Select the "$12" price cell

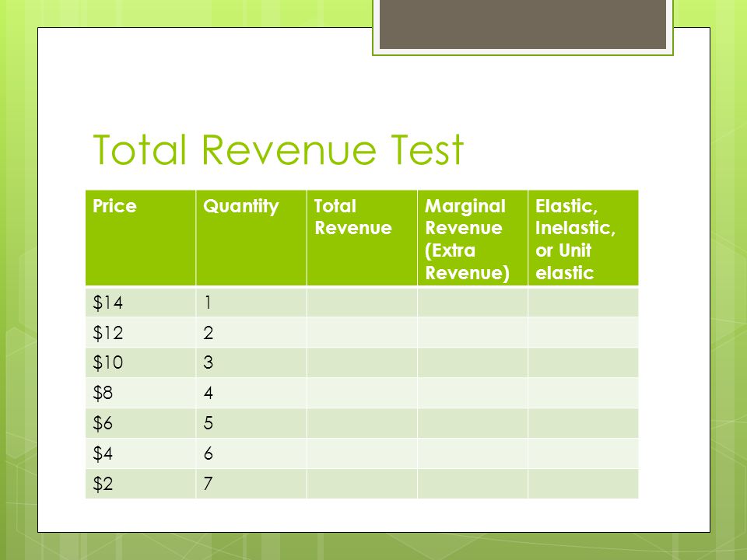[141, 332]
